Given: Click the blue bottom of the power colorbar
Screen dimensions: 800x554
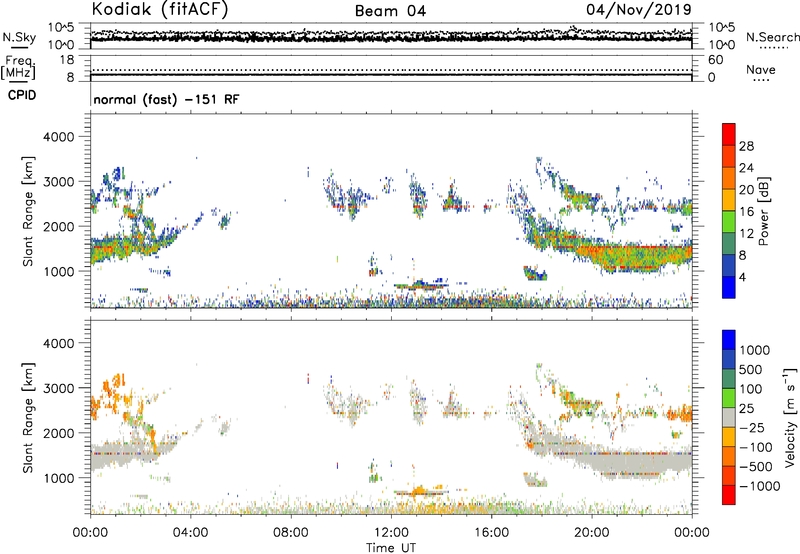Looking at the screenshot, I should coord(729,287).
